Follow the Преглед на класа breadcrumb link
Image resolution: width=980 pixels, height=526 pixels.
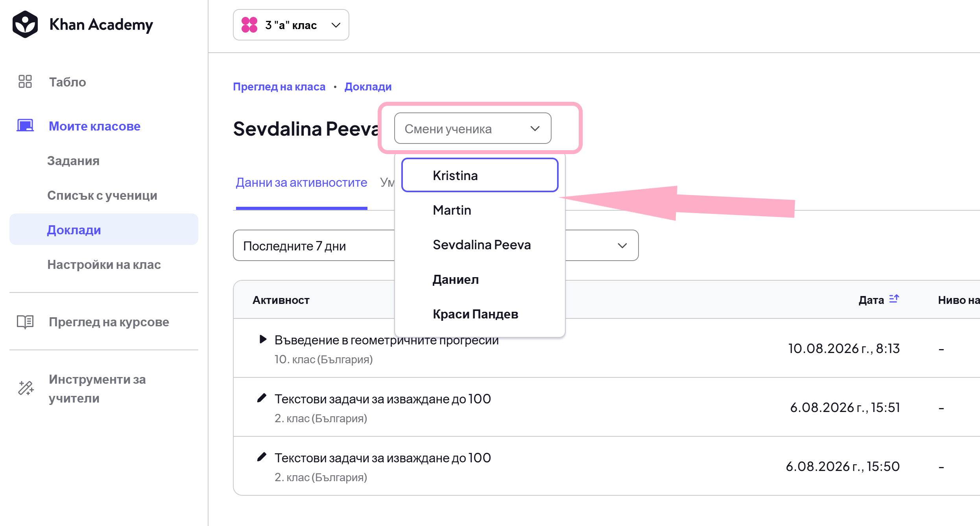pyautogui.click(x=279, y=86)
